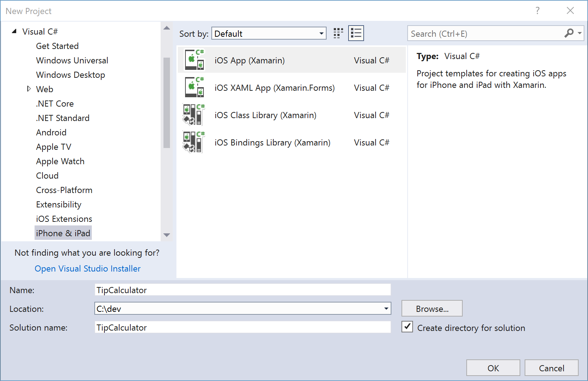The width and height of the screenshot is (588, 381).
Task: Select Cross-Platform category
Action: pyautogui.click(x=64, y=190)
